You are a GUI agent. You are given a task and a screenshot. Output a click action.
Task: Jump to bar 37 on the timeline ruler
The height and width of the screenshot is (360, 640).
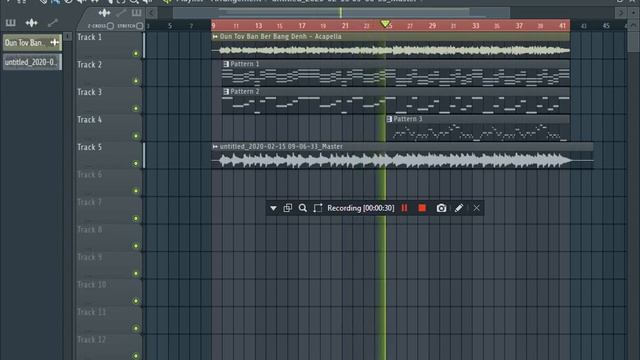[519, 26]
